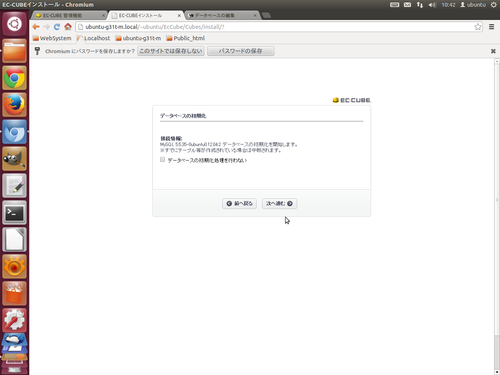Open the WebSystem bookmark folder

pos(52,38)
